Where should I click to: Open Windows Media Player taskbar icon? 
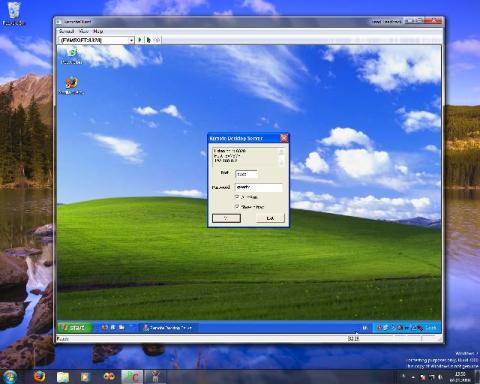point(85,377)
